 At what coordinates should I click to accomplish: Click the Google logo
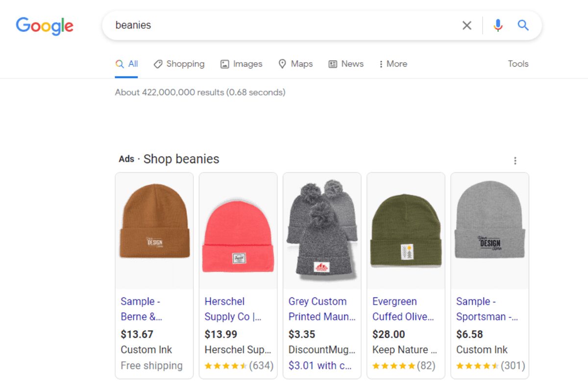coord(45,26)
